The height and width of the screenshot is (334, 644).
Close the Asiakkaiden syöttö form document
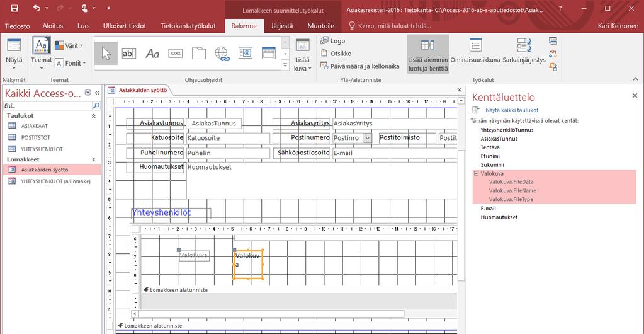coord(460,89)
